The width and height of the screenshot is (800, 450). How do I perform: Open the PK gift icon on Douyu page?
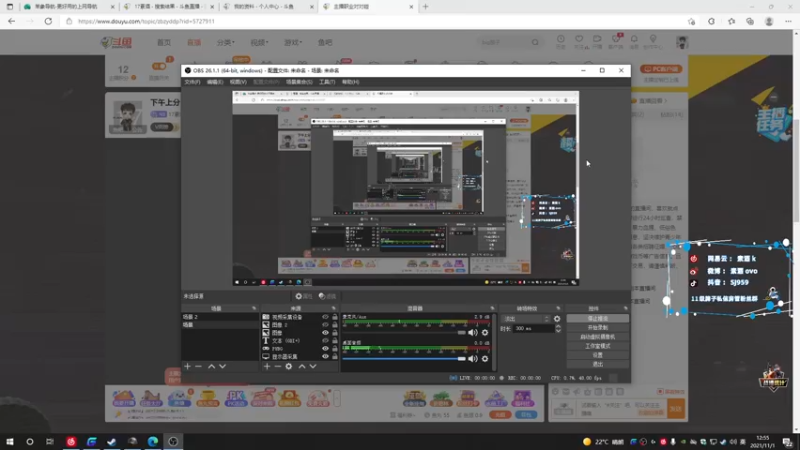[x=235, y=398]
